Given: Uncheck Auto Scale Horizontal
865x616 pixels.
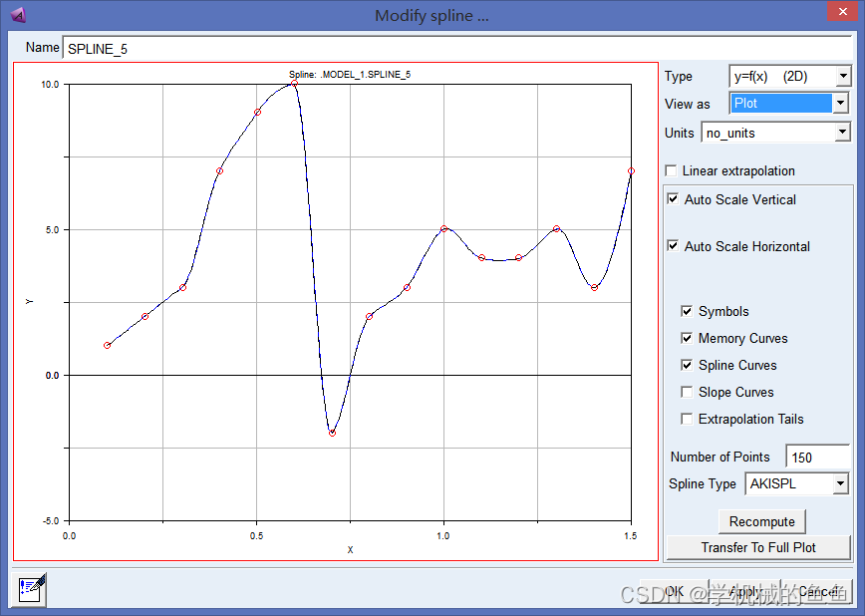Looking at the screenshot, I should (x=674, y=246).
